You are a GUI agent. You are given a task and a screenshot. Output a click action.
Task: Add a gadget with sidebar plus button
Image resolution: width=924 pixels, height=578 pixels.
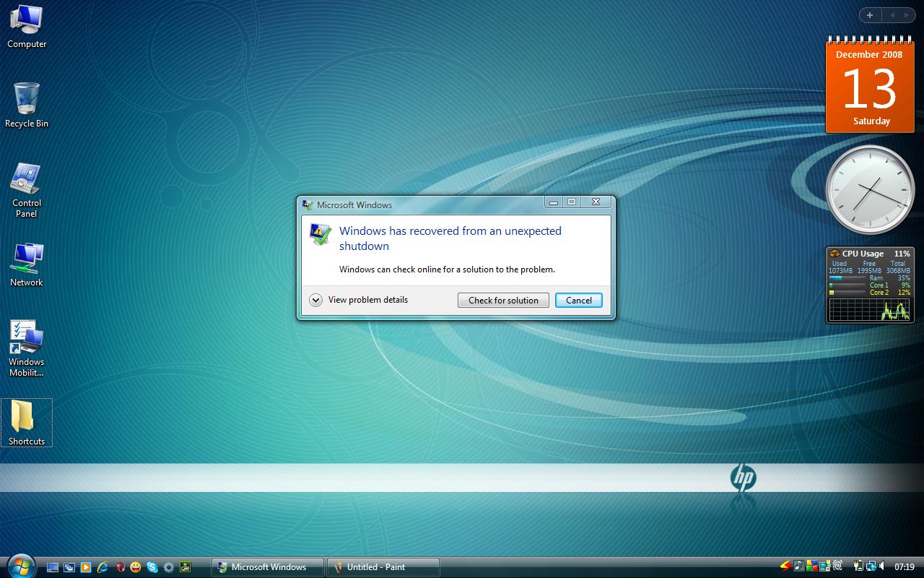pyautogui.click(x=870, y=15)
